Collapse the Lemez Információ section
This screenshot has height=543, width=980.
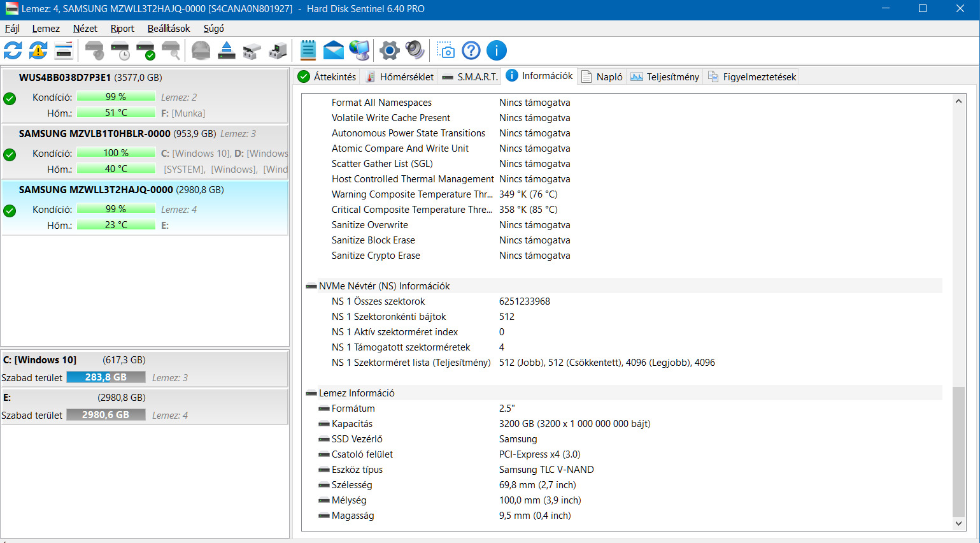pos(311,393)
